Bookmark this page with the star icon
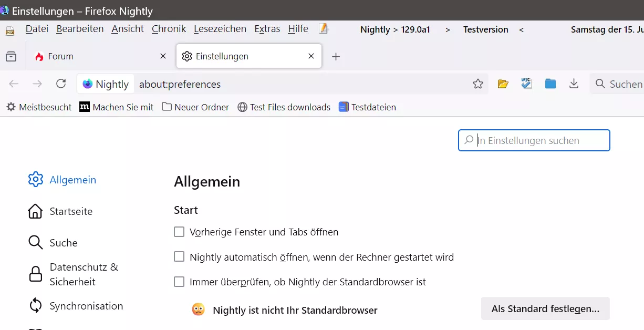 pos(477,84)
